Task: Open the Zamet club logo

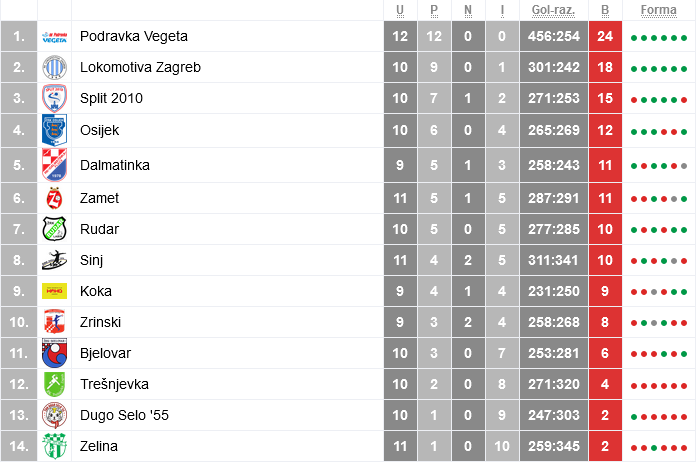Action: pos(54,198)
